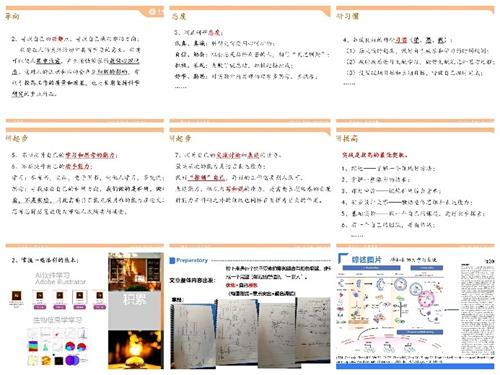Click the blue square icon beside Preparatory
The height and width of the screenshot is (375, 500).
click(x=172, y=260)
